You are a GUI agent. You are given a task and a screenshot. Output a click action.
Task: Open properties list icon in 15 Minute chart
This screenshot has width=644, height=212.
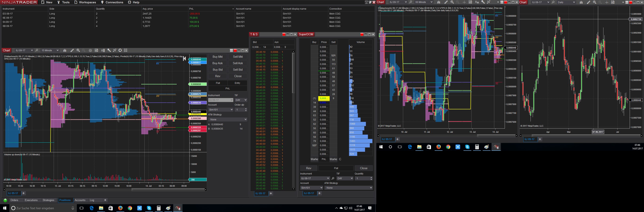126,50
